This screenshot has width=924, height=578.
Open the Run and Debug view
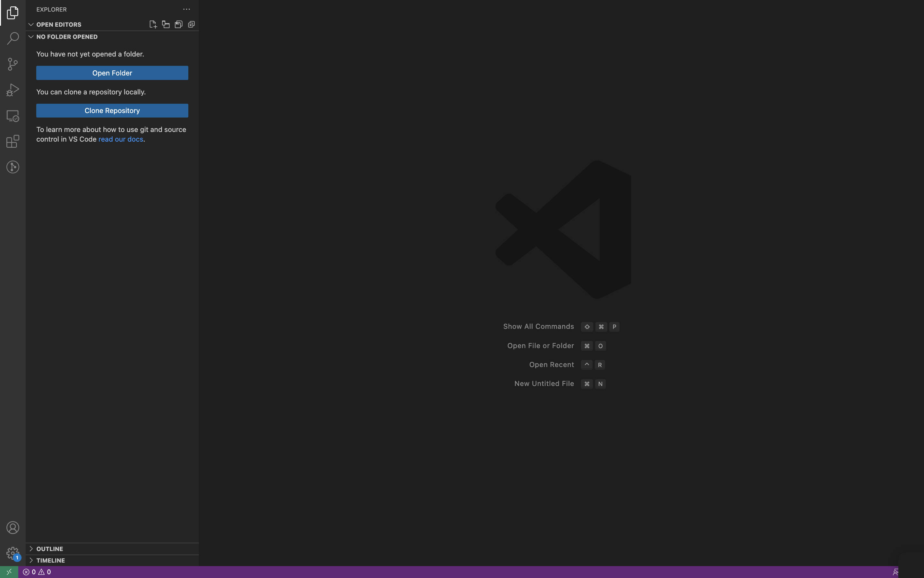point(13,90)
